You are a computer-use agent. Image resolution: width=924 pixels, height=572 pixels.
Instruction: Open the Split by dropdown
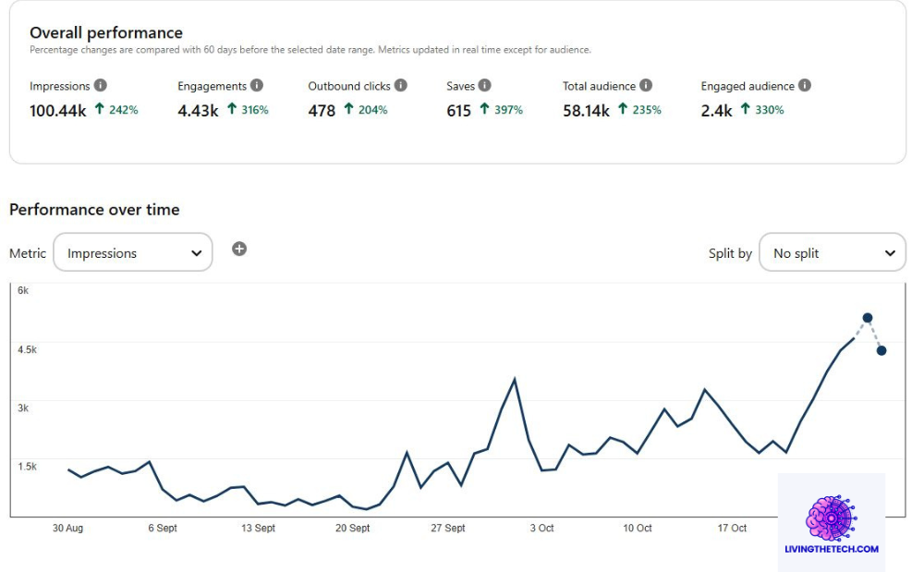coord(832,251)
